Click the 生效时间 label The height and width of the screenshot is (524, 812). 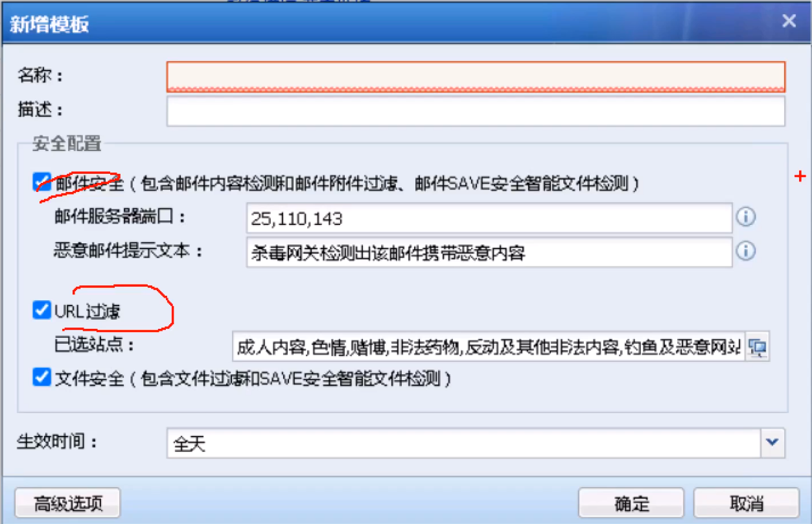(57, 442)
